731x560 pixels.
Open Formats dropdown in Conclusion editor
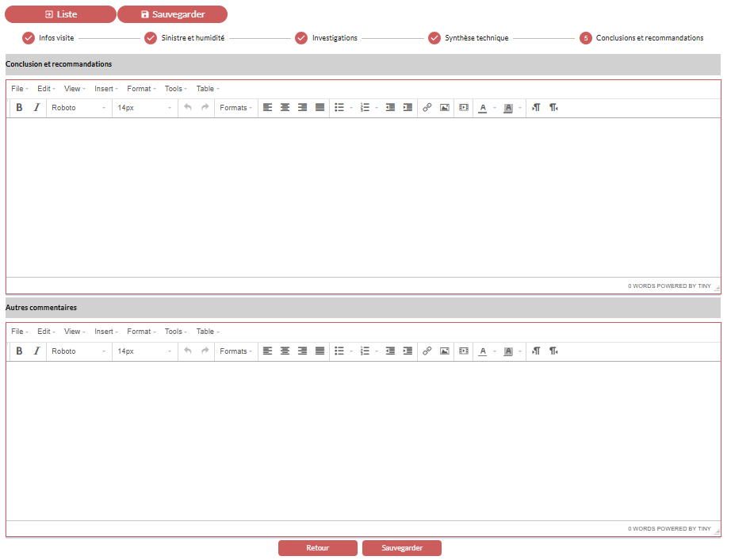tap(236, 108)
